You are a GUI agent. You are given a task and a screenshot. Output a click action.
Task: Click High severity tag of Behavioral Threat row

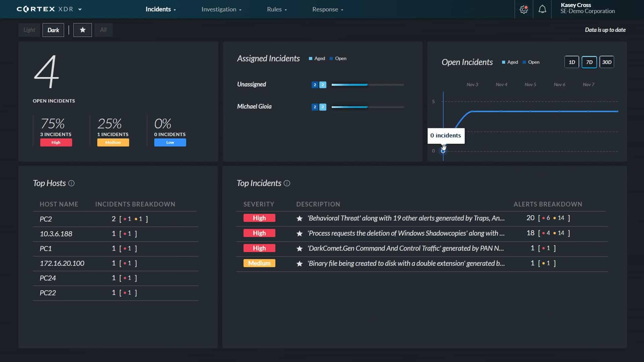[x=259, y=218]
